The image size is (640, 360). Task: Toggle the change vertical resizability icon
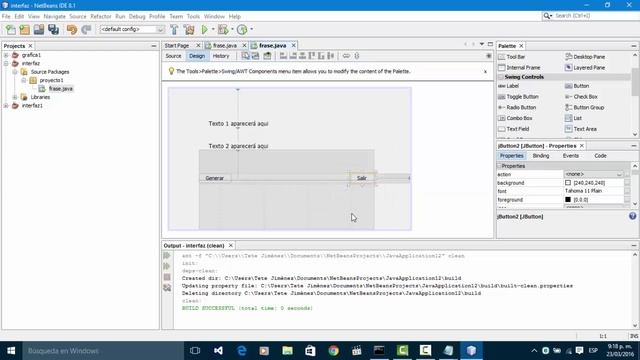(x=357, y=56)
